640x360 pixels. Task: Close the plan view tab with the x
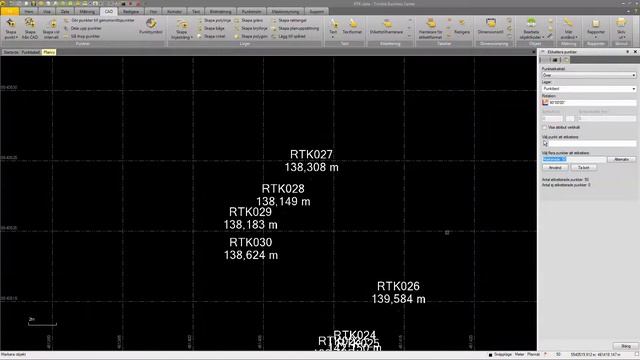[x=533, y=52]
